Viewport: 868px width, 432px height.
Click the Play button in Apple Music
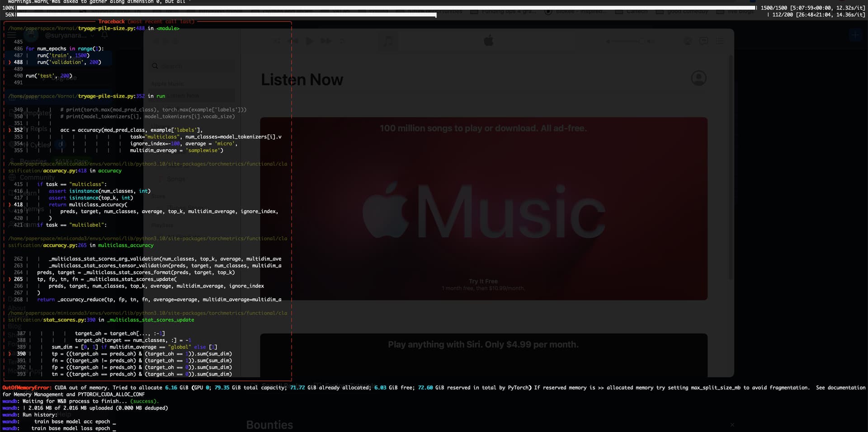pyautogui.click(x=309, y=41)
